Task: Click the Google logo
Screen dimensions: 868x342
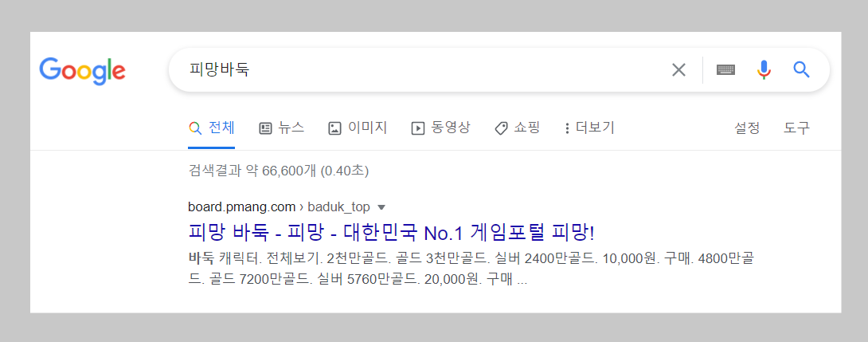Action: click(83, 70)
